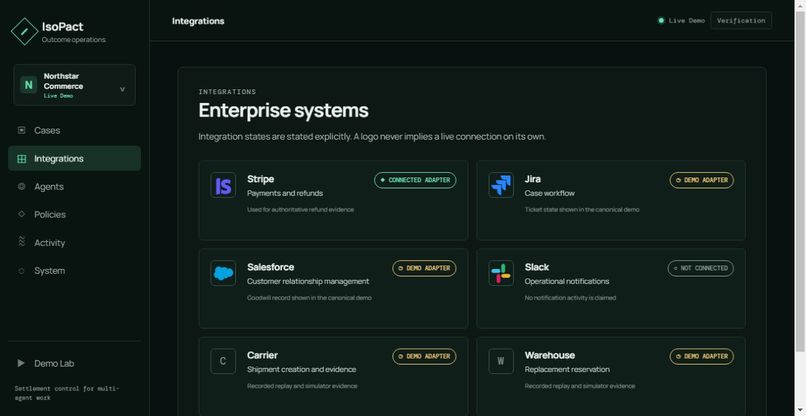Click the Warehouse W icon
The image size is (806, 416).
(x=501, y=361)
